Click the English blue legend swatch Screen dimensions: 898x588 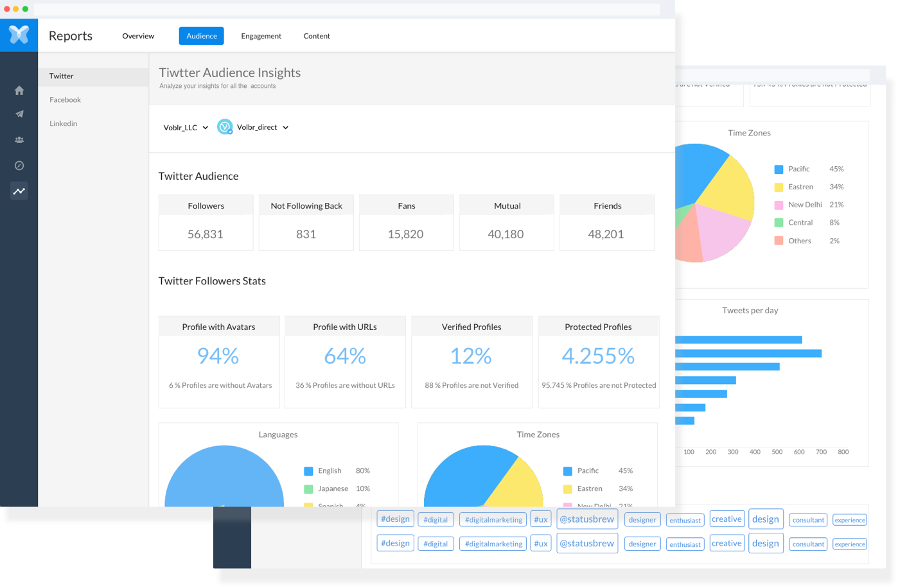[x=308, y=471]
